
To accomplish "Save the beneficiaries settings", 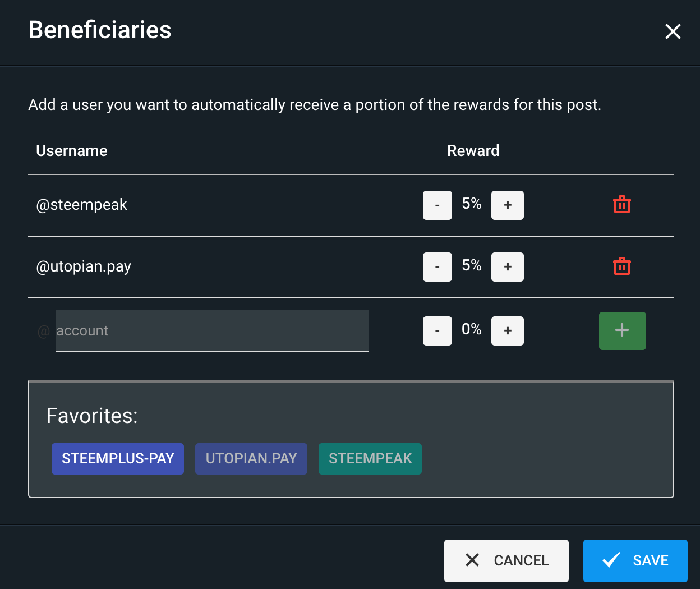I will (635, 561).
